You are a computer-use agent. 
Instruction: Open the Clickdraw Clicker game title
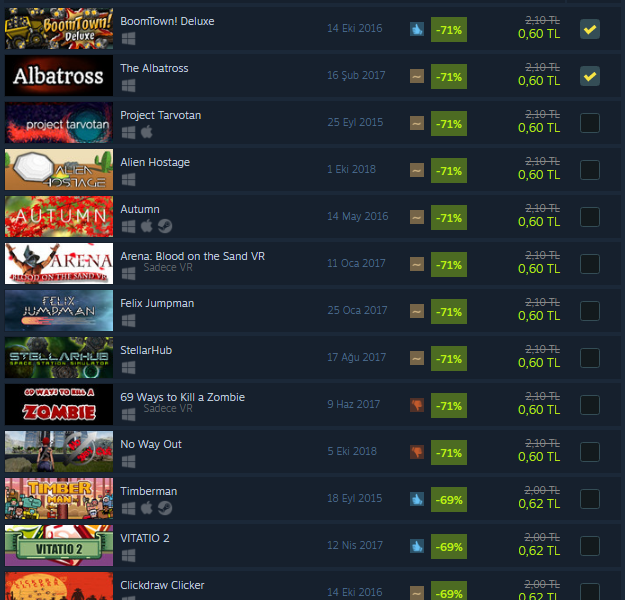(162, 585)
